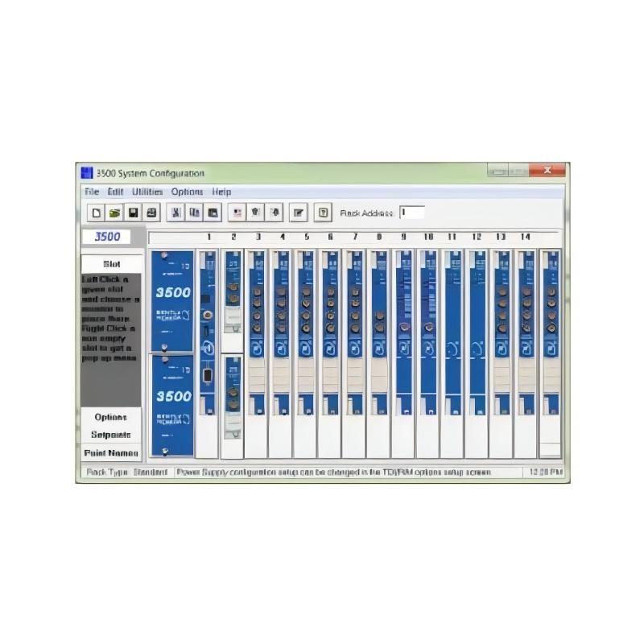Open the Options menu in menu bar
This screenshot has width=644, height=644.
(x=187, y=192)
